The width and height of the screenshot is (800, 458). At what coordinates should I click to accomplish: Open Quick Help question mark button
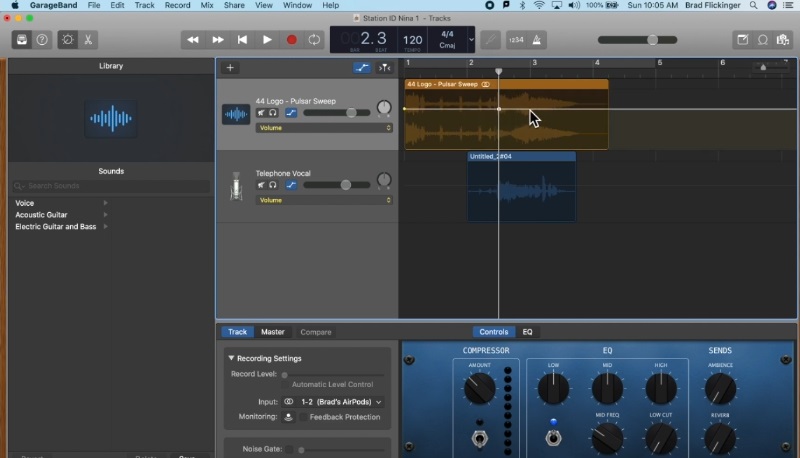pyautogui.click(x=42, y=40)
